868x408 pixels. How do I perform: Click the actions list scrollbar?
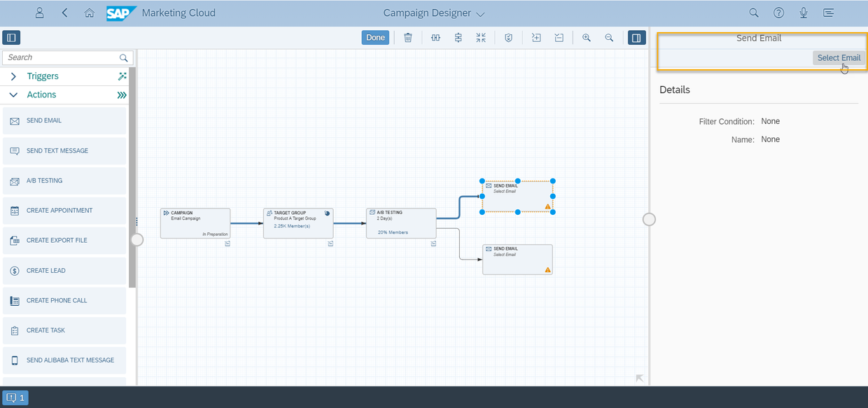[x=132, y=178]
